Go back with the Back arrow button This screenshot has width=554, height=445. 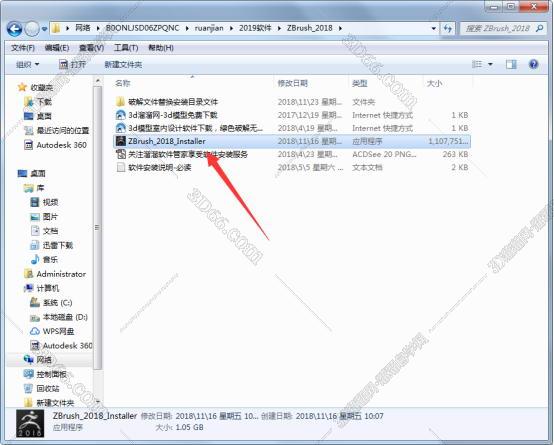pos(14,29)
